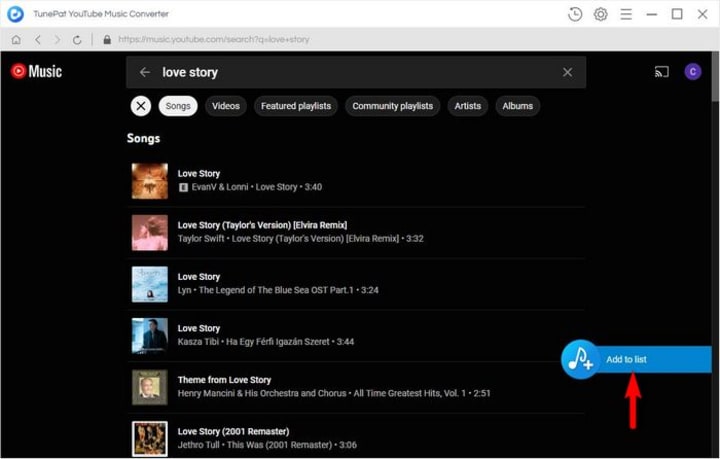Click the Taylor Swift Elvira Remix thumbnail

[x=150, y=232]
